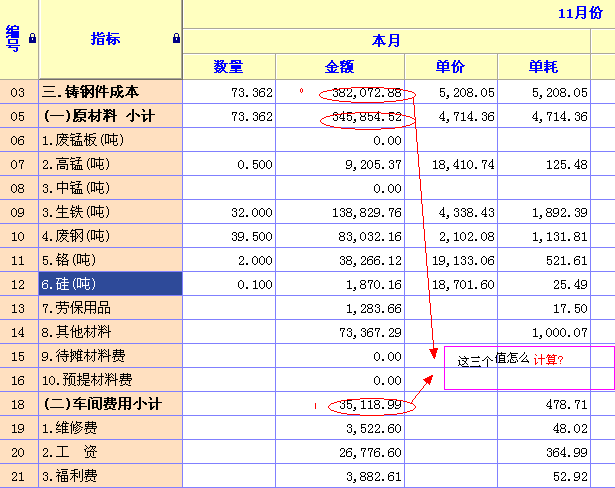The image size is (615, 488).
Task: Select row 2.高锰(吨)
Action: 111,164
